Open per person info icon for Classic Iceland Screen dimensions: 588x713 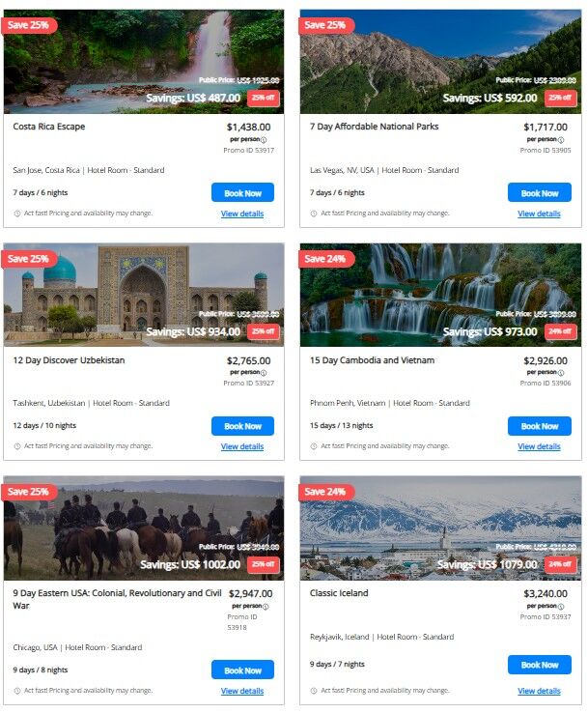point(561,606)
